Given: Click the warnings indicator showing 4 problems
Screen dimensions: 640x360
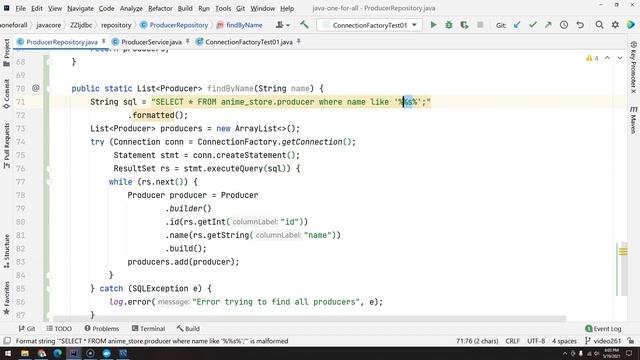Looking at the screenshot, I should pos(592,58).
